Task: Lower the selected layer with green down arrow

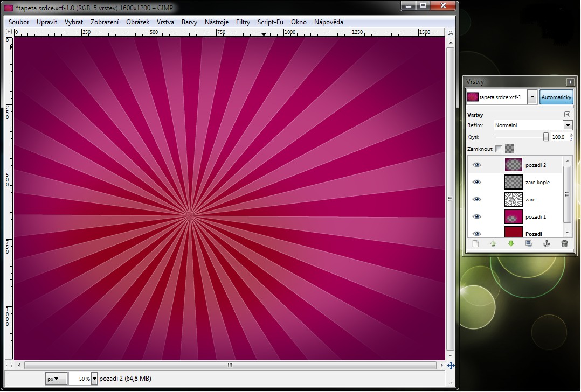Action: 511,243
